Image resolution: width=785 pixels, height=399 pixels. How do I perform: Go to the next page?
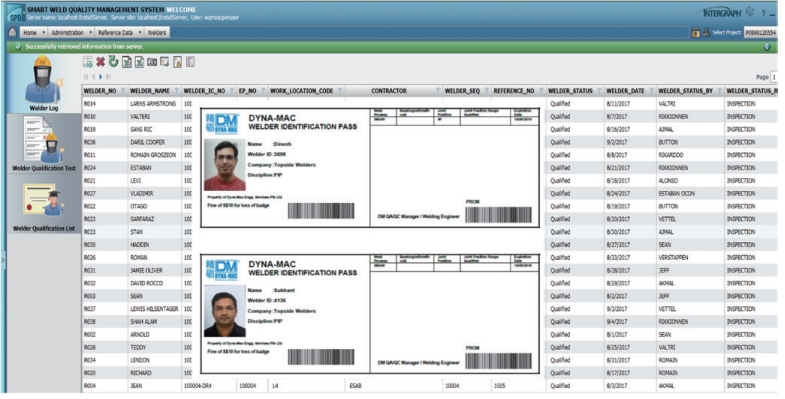pyautogui.click(x=101, y=77)
